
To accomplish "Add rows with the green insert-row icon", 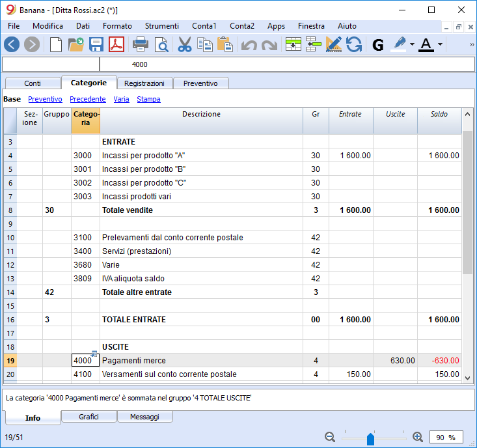I will click(293, 44).
